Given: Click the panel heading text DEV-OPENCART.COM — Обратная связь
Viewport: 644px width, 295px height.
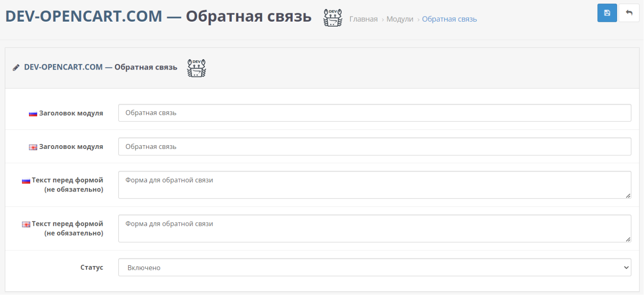Looking at the screenshot, I should [x=101, y=67].
